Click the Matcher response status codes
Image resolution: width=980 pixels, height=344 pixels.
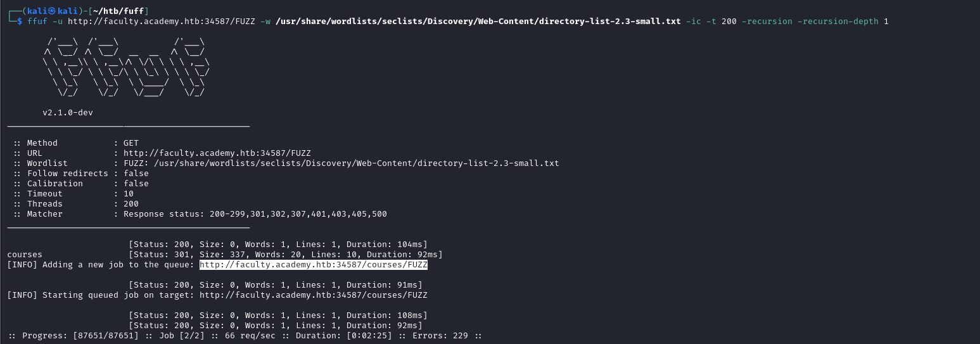[x=255, y=214]
